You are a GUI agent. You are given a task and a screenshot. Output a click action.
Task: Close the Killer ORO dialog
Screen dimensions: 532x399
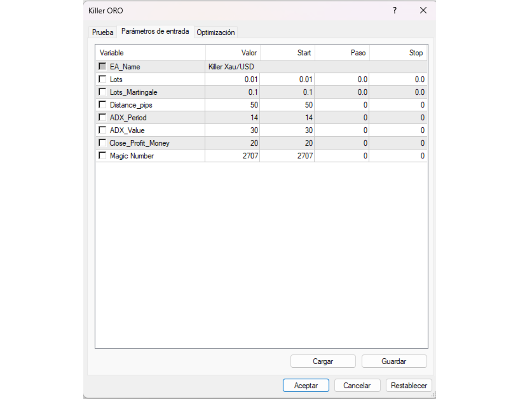(x=423, y=11)
